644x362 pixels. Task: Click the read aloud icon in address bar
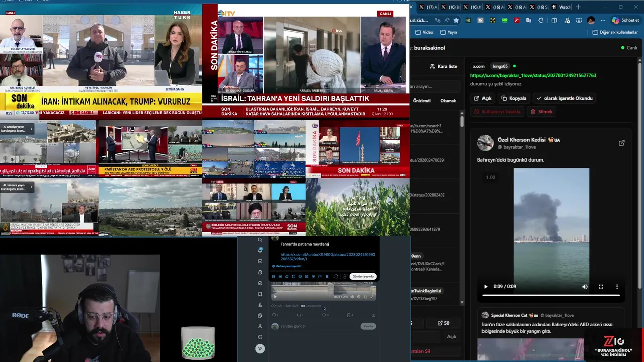(447, 20)
